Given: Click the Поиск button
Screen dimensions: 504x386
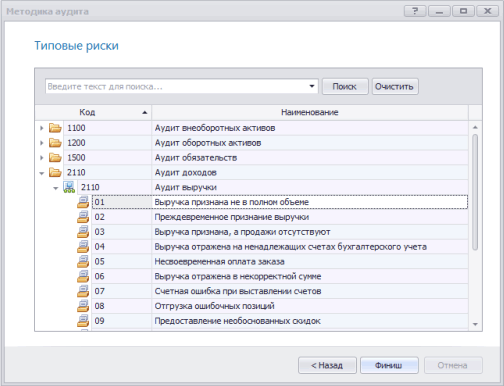Looking at the screenshot, I should [x=345, y=87].
